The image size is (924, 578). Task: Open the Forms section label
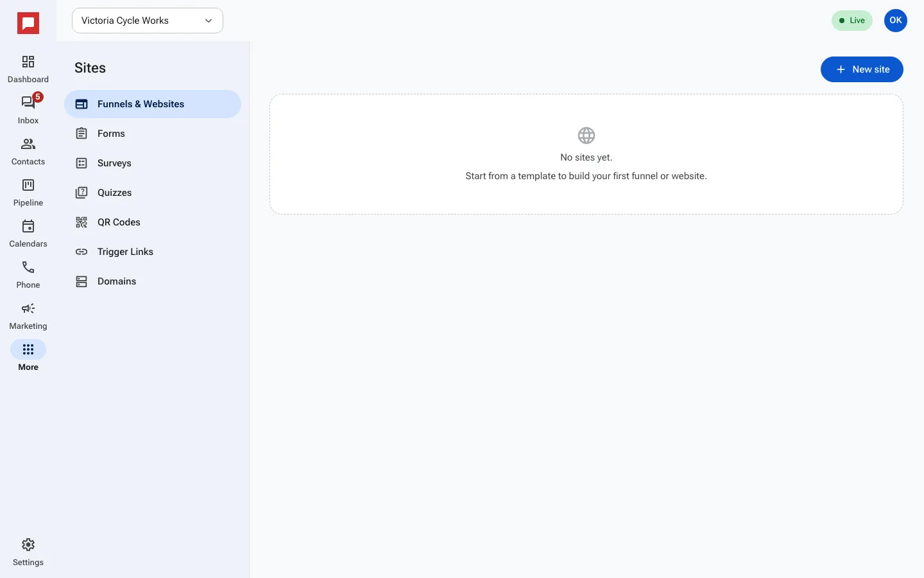(x=111, y=134)
